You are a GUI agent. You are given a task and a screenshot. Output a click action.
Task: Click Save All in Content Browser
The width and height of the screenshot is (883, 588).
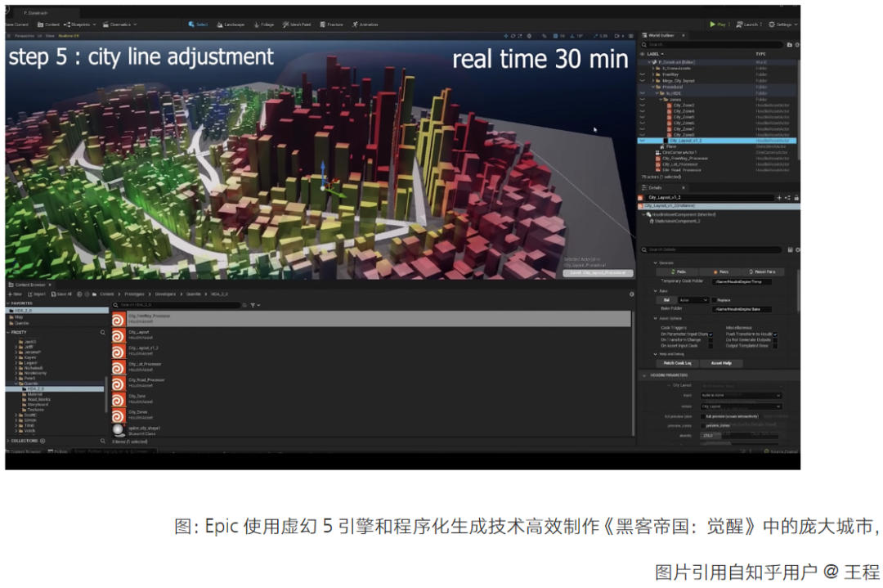(x=62, y=294)
